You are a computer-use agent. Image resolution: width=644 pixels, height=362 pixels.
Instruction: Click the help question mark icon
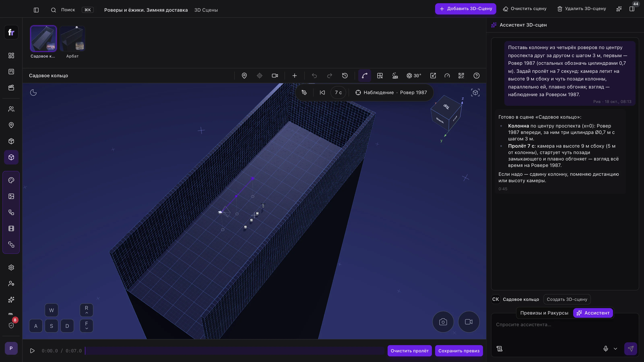coord(477,75)
